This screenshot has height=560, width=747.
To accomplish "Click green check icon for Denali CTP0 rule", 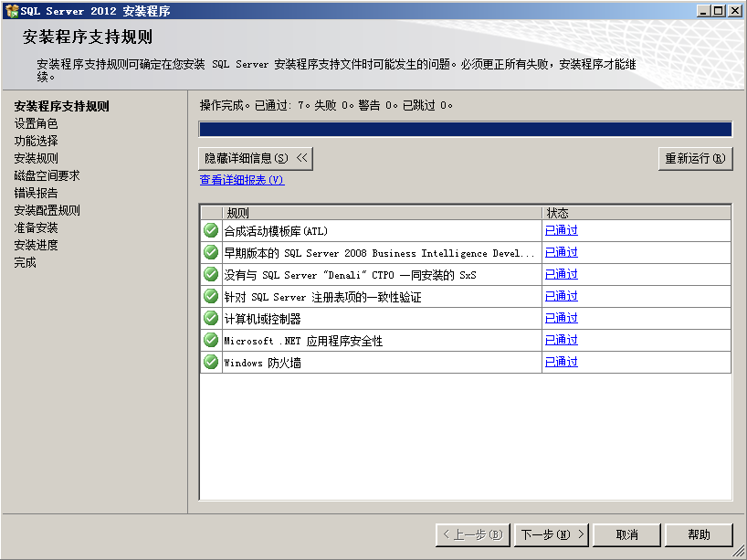I will [x=211, y=275].
